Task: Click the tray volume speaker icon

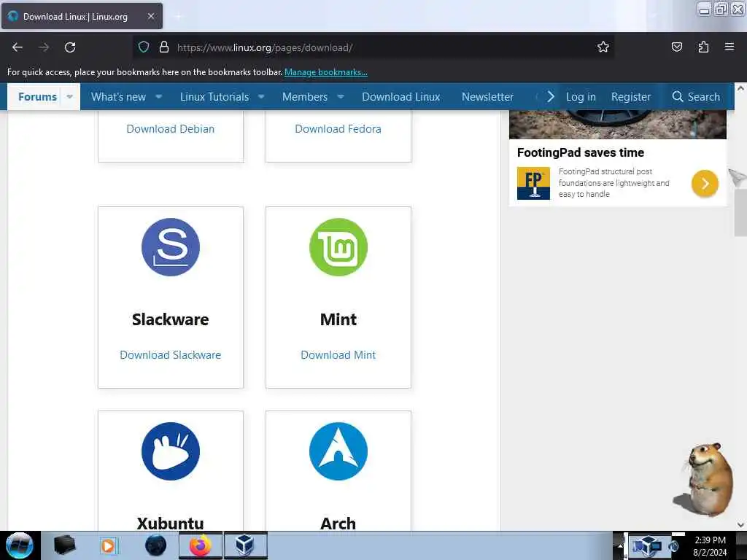Action: point(673,546)
